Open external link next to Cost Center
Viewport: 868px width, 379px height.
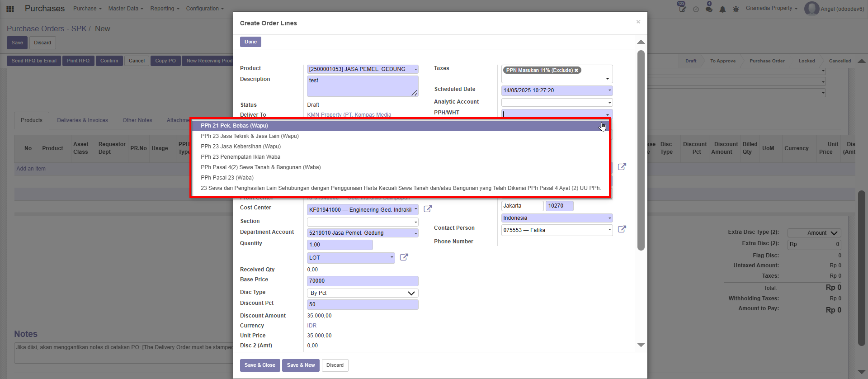click(428, 209)
